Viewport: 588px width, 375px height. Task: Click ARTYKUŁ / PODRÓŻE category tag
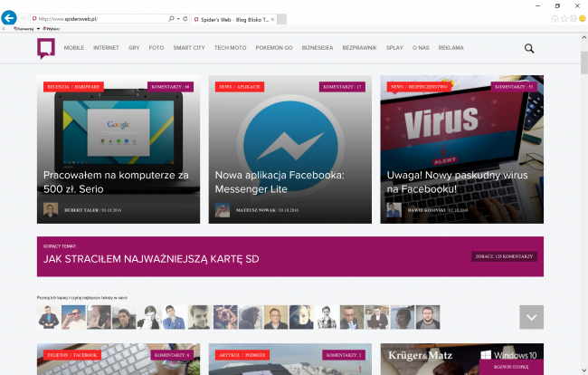(242, 355)
